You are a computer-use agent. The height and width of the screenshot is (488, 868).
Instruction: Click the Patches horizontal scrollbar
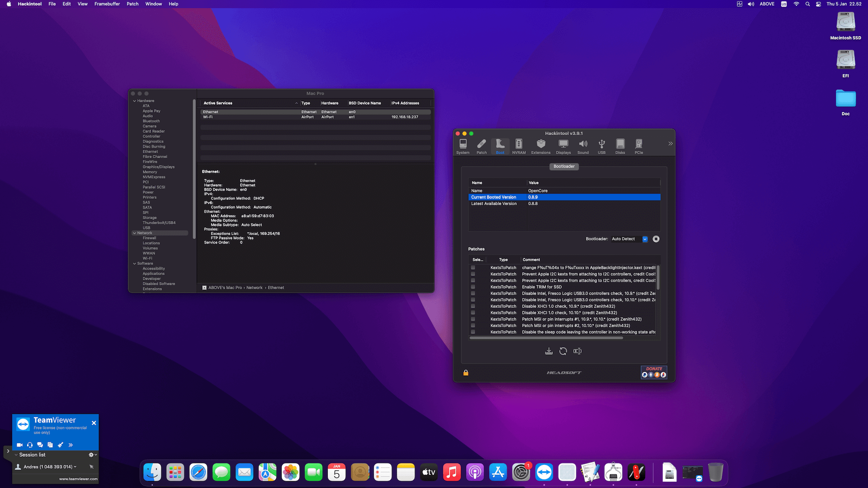pos(547,338)
